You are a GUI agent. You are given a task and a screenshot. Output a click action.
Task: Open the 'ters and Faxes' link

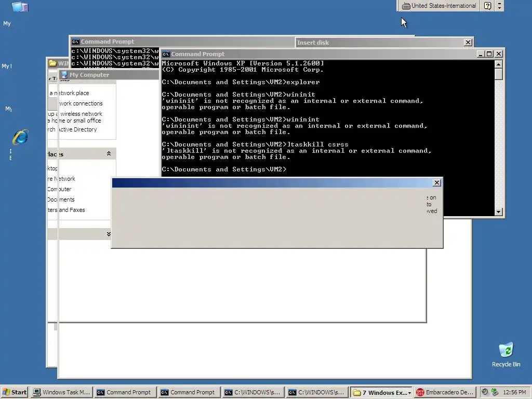(66, 210)
